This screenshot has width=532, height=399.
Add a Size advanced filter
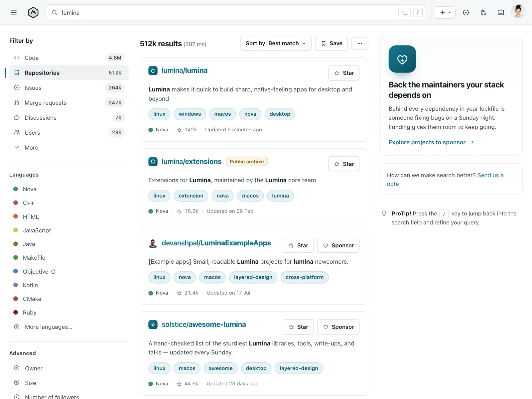(25, 383)
